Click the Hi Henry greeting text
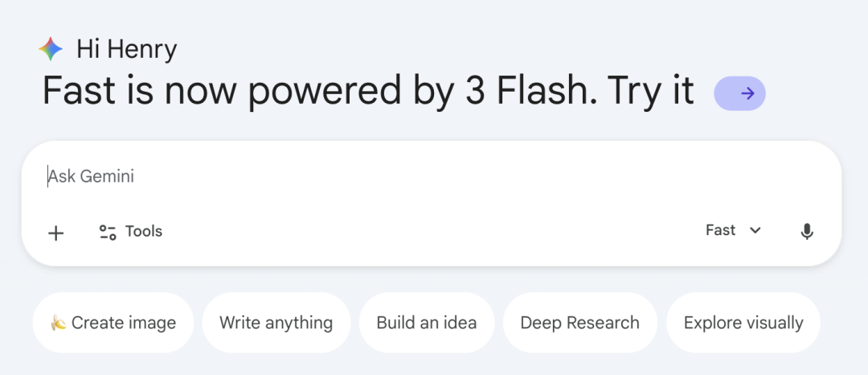The image size is (868, 375). [x=127, y=50]
